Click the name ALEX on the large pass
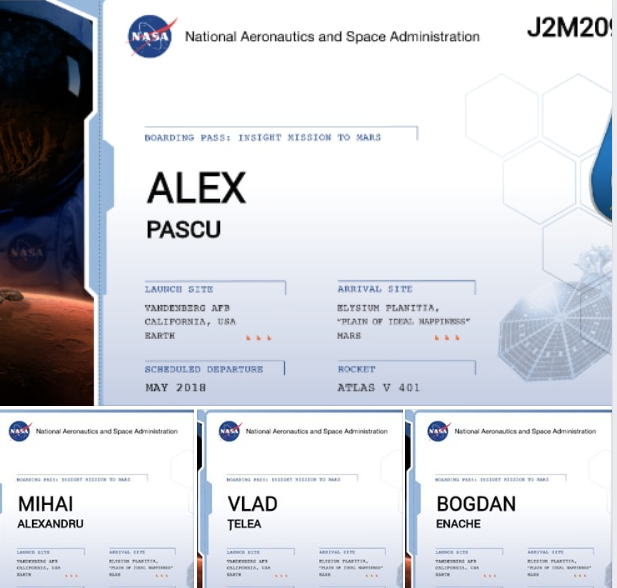Screen dimensions: 617x588 196,188
